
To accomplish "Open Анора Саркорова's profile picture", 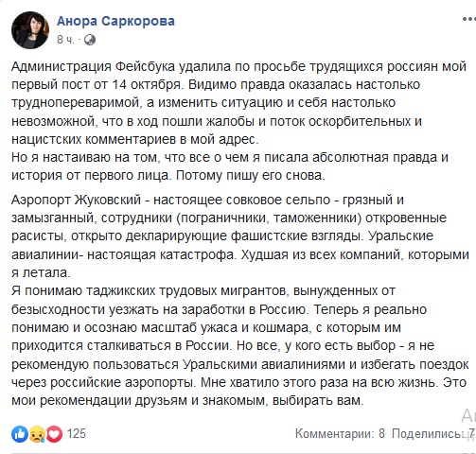I will click(30, 30).
